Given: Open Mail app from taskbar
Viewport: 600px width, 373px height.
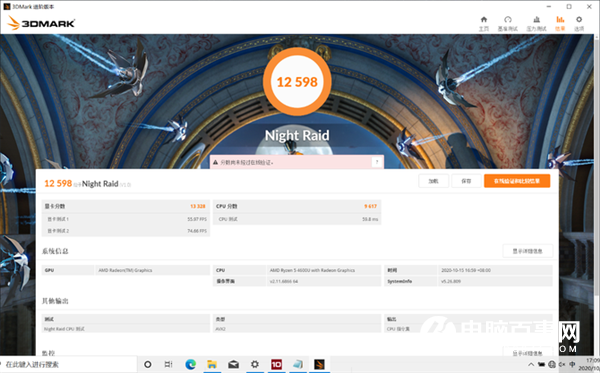Looking at the screenshot, I should (x=233, y=364).
